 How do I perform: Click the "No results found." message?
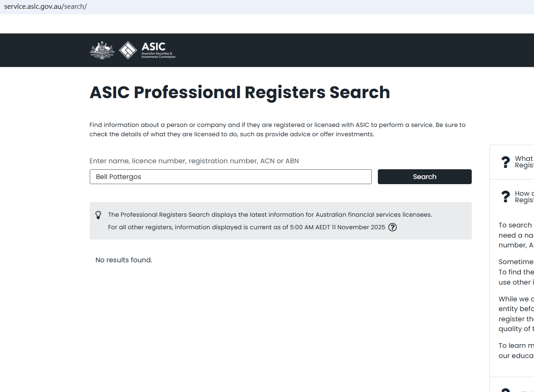tap(124, 260)
